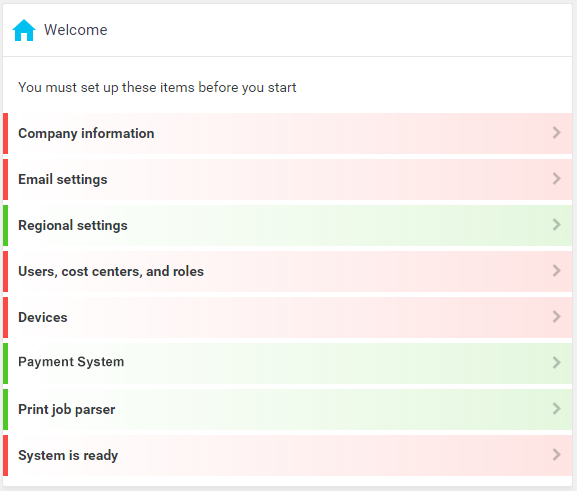Image resolution: width=577 pixels, height=491 pixels.
Task: Click the blue home icon
Action: click(24, 30)
